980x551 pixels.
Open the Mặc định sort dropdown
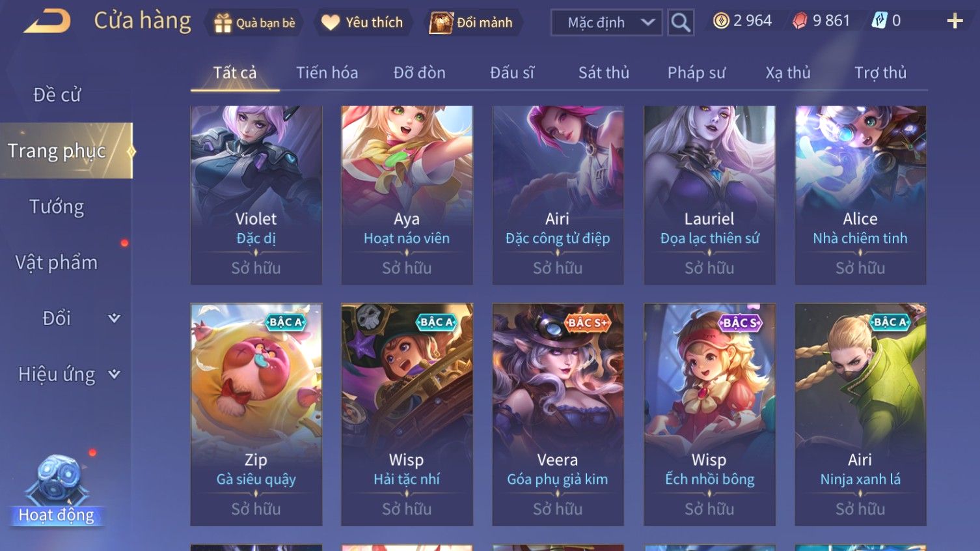coord(607,23)
